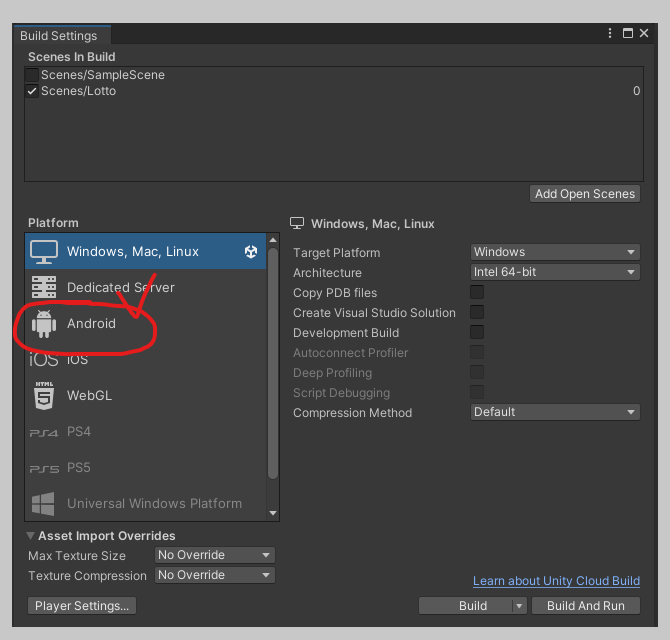Maximize the Build Settings window
670x640 pixels.
click(x=628, y=33)
